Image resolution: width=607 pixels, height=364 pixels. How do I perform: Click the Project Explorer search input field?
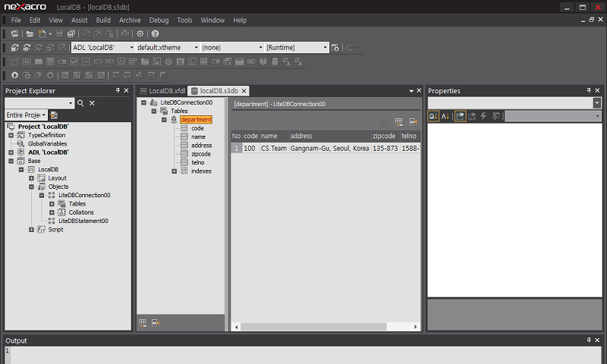click(36, 103)
